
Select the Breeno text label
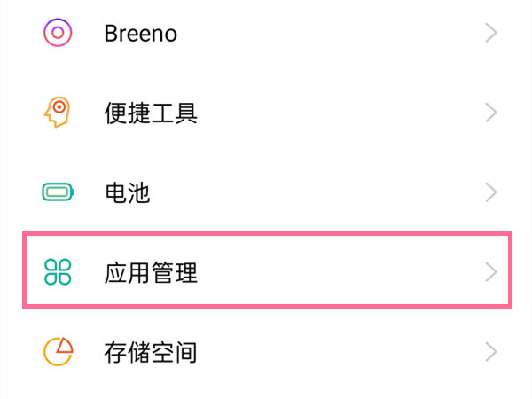140,34
